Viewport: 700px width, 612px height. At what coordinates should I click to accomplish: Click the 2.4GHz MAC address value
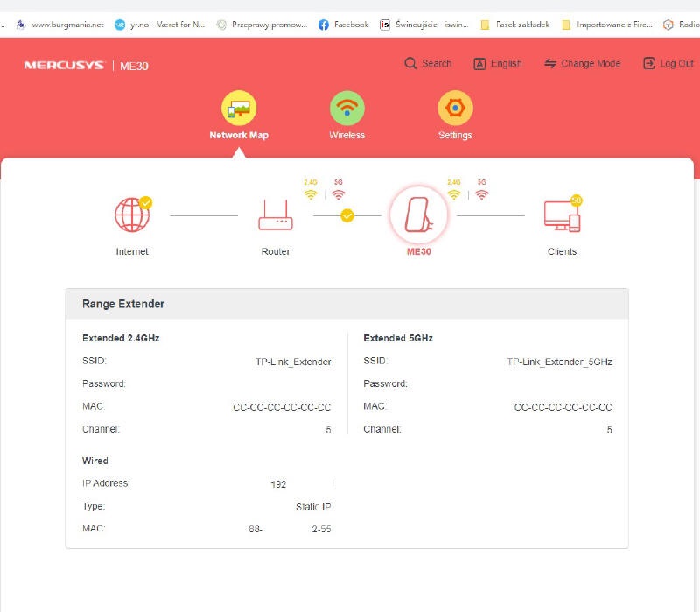tap(282, 407)
